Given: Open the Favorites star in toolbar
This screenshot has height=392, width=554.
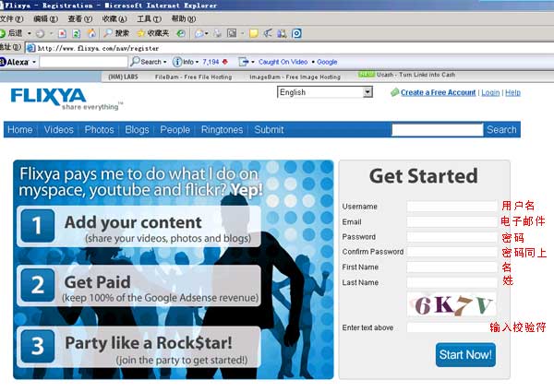Looking at the screenshot, I should click(140, 33).
